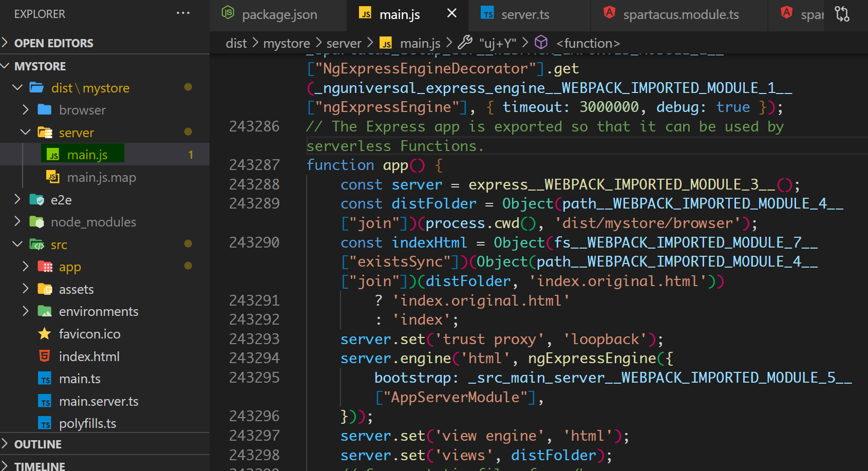Click the mystore breadcrumb segment
868x471 pixels.
pyautogui.click(x=287, y=43)
